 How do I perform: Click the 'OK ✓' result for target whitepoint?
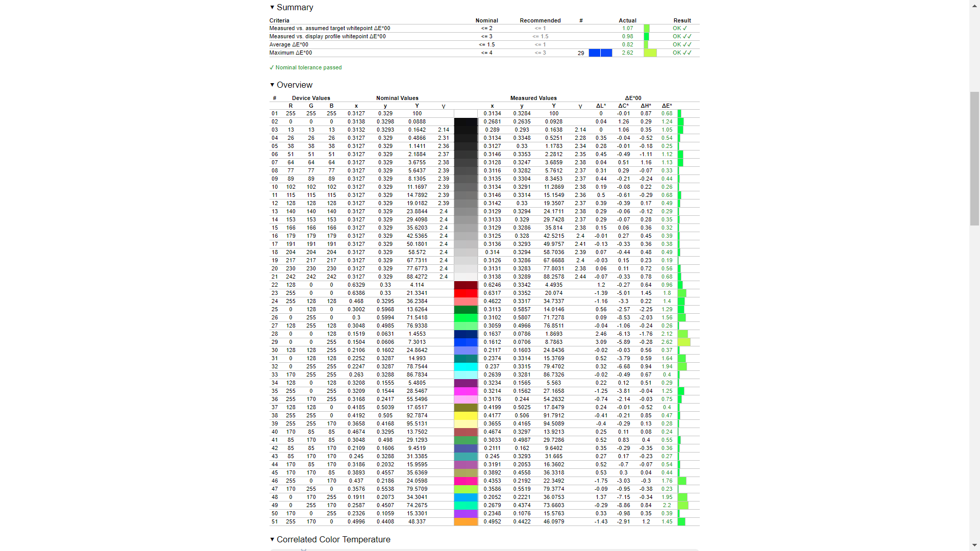pos(680,29)
